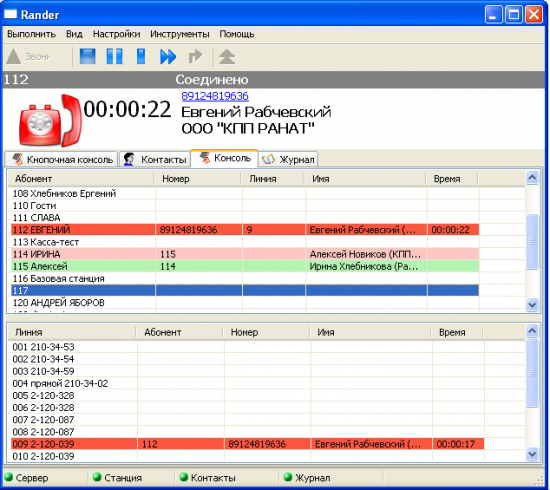This screenshot has height=490, width=550.
Task: Click the blue fast-forward transfer icon
Action: (x=168, y=56)
